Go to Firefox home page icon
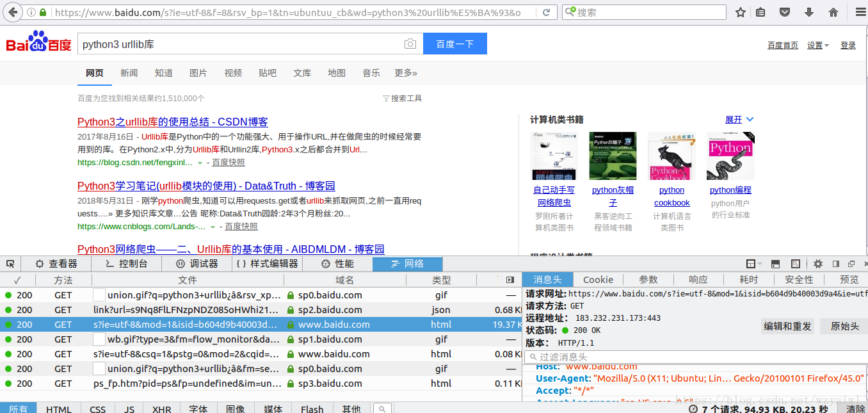 833,12
